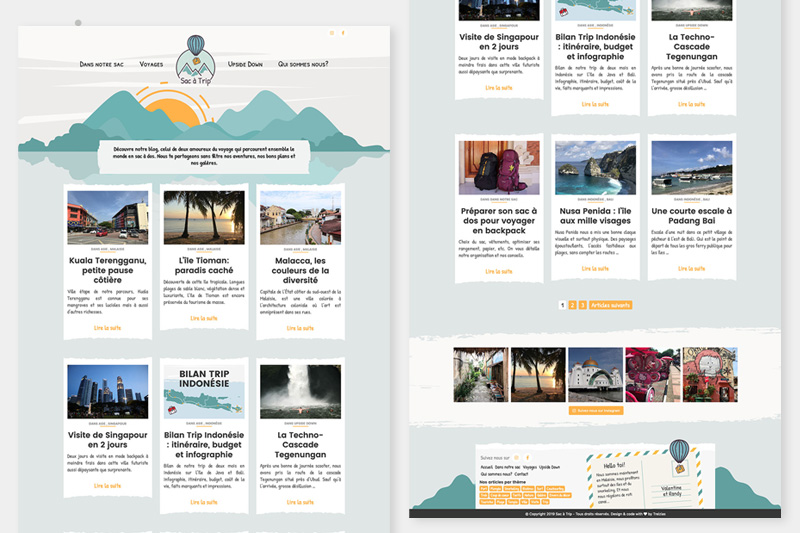Click Lire la suite under Singapour, right page
Screen dimensions: 800x533
pos(499,88)
